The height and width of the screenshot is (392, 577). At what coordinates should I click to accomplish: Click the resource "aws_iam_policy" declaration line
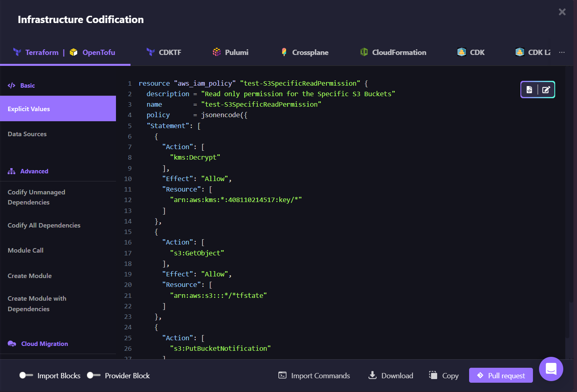(x=253, y=83)
